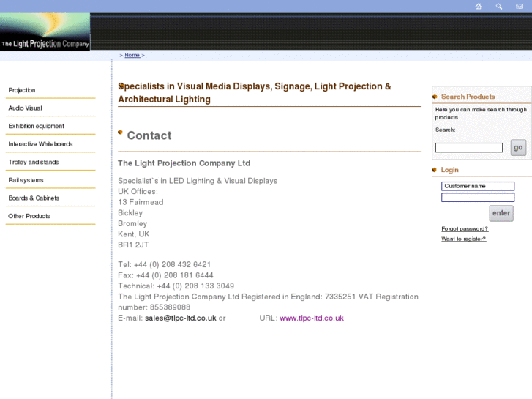
Task: Click The Light Projection Company logo
Action: click(45, 32)
